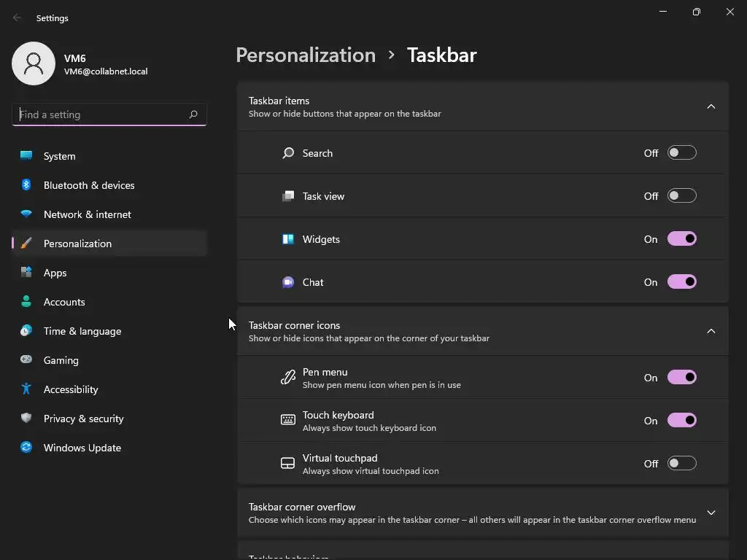Screen dimensions: 747x560
Task: Click the search magnifier icon in Find box
Action: (x=193, y=114)
